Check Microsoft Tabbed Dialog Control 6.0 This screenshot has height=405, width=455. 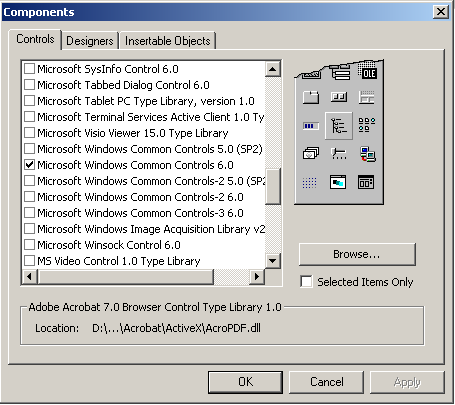tap(29, 85)
